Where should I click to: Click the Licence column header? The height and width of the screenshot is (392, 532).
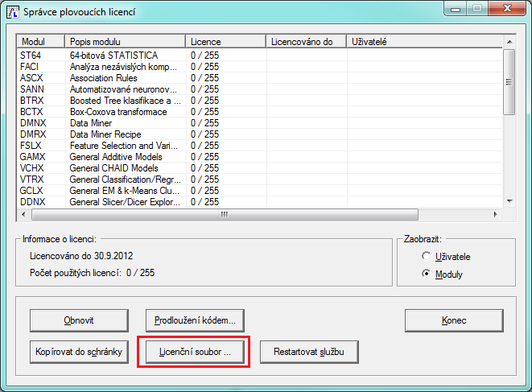coord(225,42)
